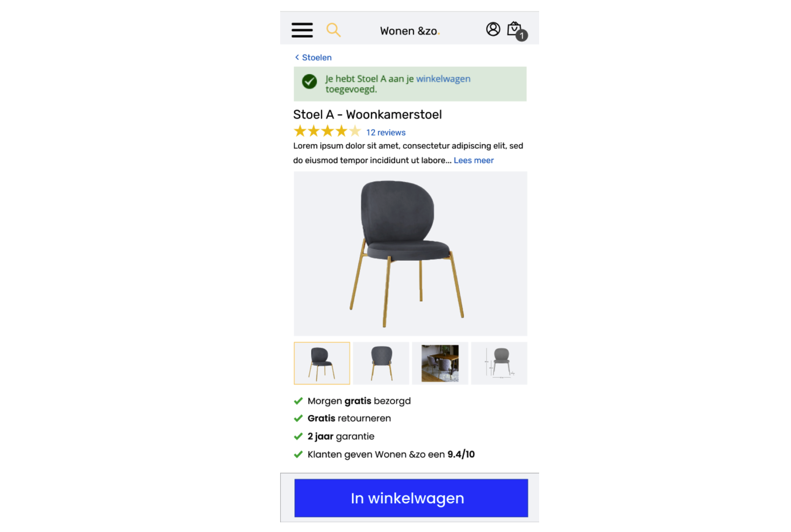The image size is (791, 532).
Task: Open the 12 reviews link
Action: coord(386,133)
